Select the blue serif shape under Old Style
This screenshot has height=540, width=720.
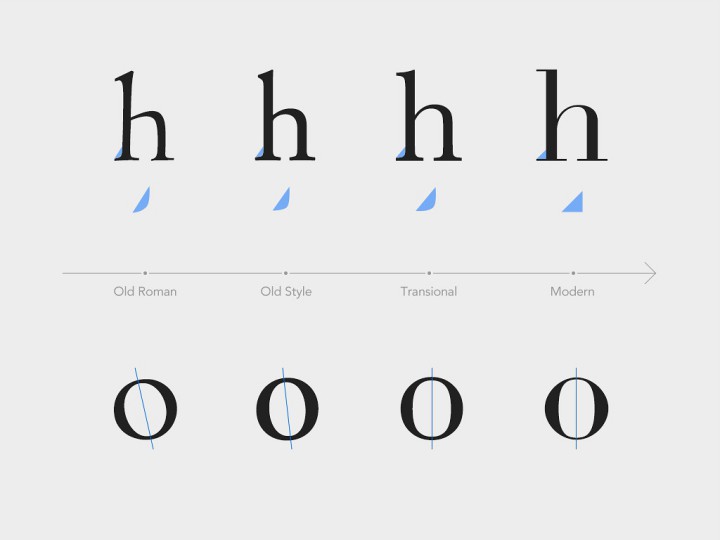tap(282, 199)
